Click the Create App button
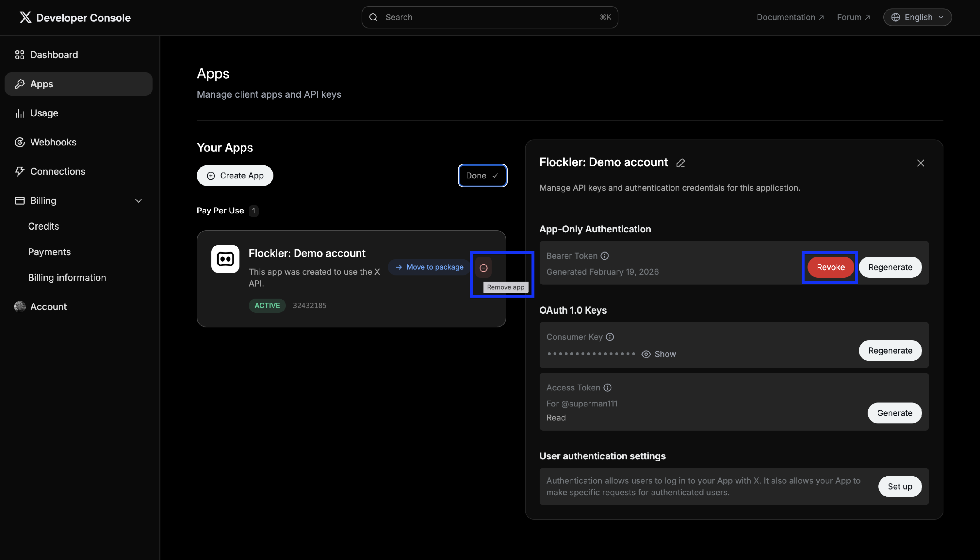The width and height of the screenshot is (980, 560). 235,176
